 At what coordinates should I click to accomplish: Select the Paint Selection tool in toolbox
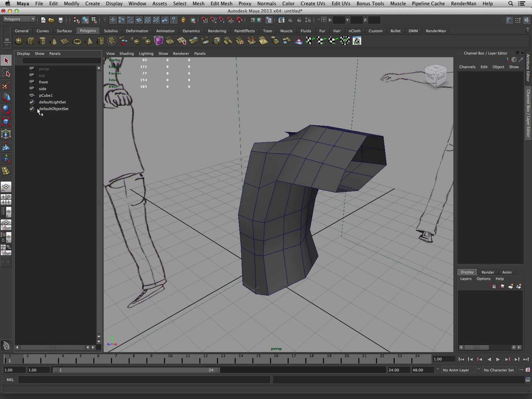pos(6,85)
